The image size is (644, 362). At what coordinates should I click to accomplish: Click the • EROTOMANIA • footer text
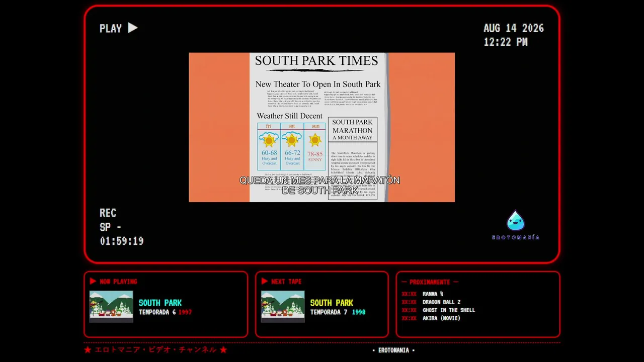coord(393,350)
